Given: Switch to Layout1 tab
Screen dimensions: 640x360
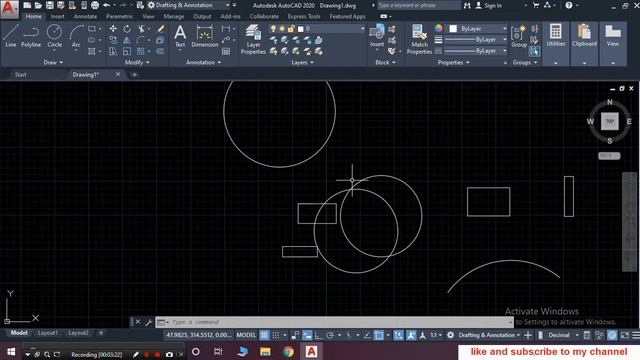Looking at the screenshot, I should (x=48, y=333).
